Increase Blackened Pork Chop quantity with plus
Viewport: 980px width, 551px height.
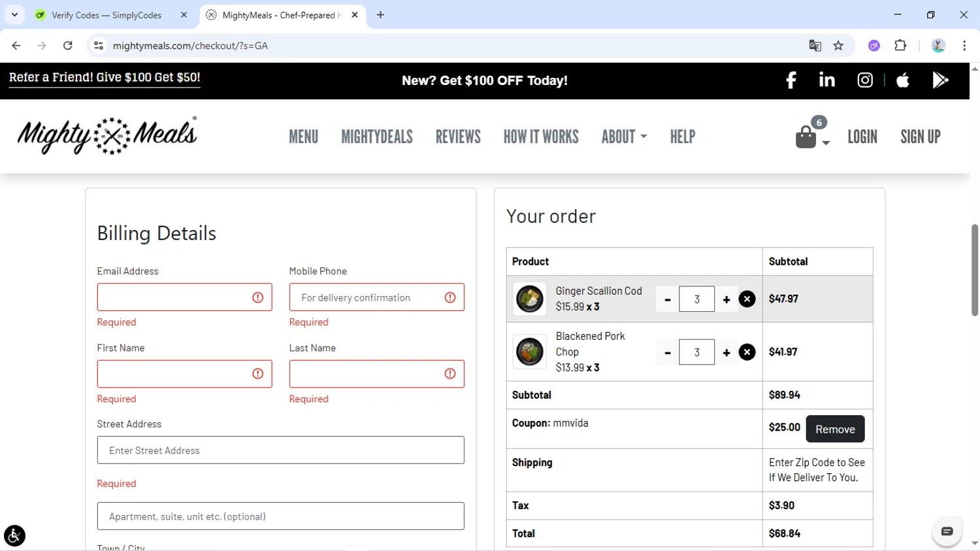click(x=726, y=352)
